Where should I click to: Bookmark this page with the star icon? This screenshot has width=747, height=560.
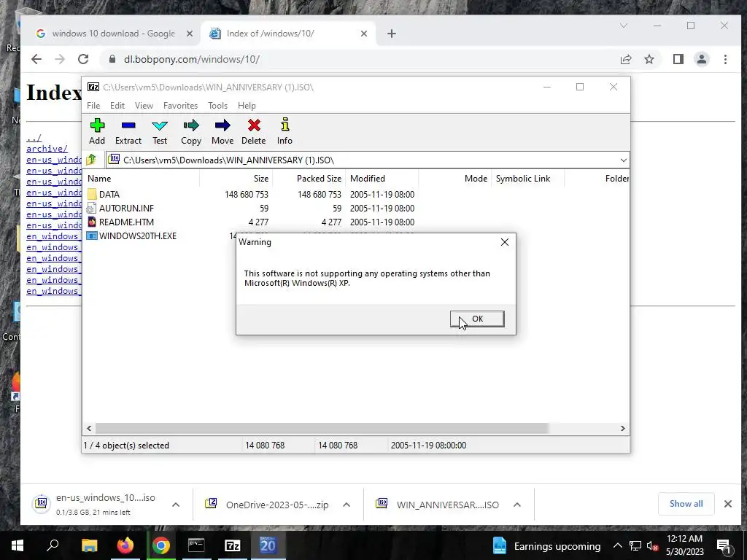[x=649, y=59]
